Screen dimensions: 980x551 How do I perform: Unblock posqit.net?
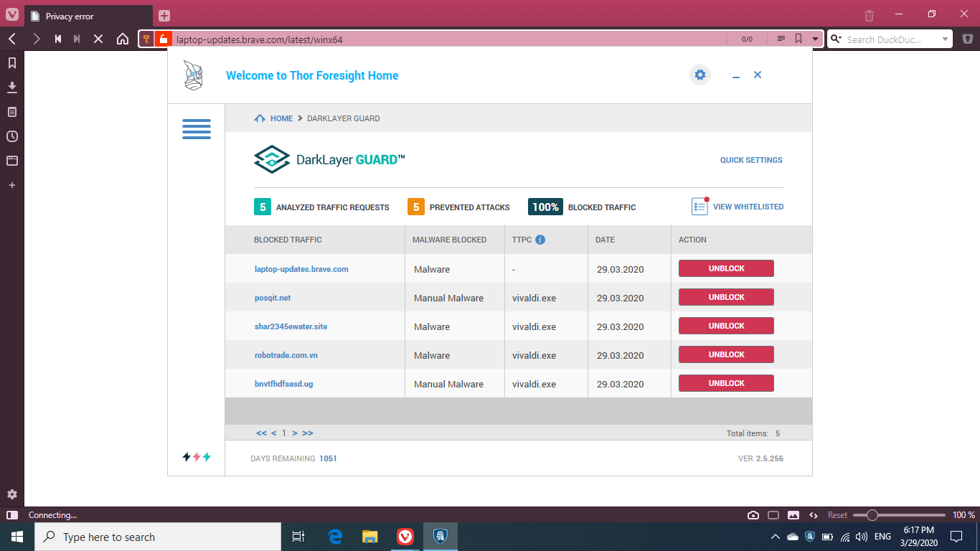coord(726,297)
